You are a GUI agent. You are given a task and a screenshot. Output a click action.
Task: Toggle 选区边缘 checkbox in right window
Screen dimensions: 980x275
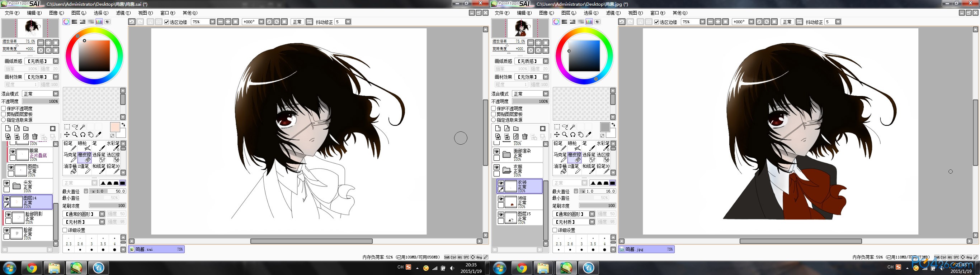coord(656,22)
